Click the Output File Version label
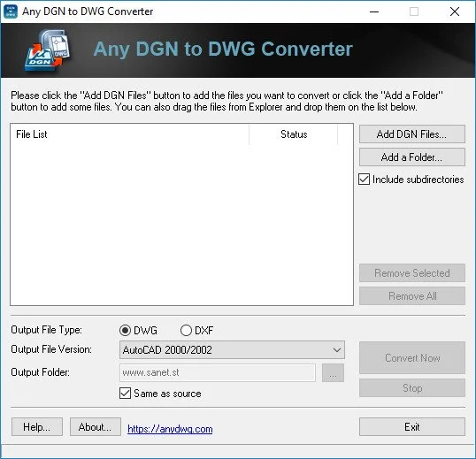 click(51, 349)
